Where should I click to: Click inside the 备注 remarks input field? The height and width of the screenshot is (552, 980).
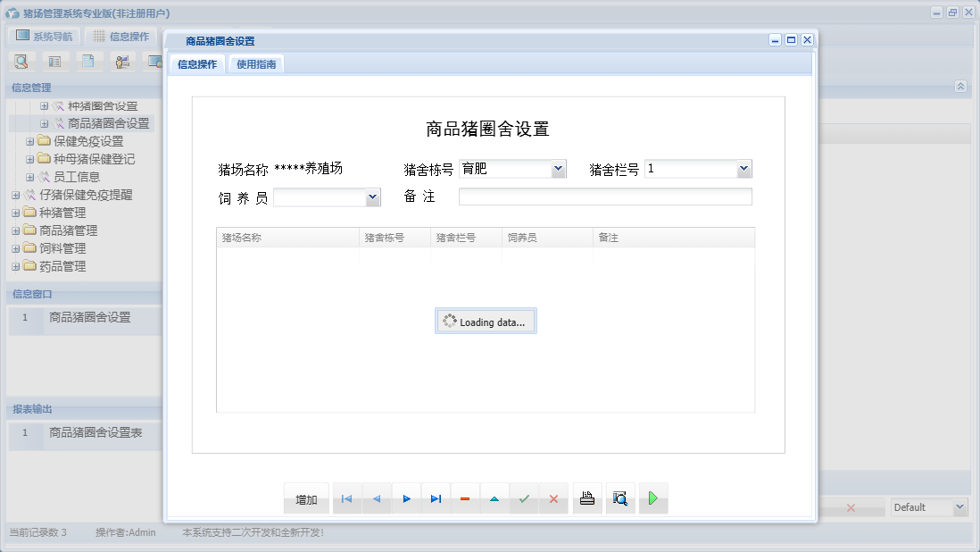(605, 197)
